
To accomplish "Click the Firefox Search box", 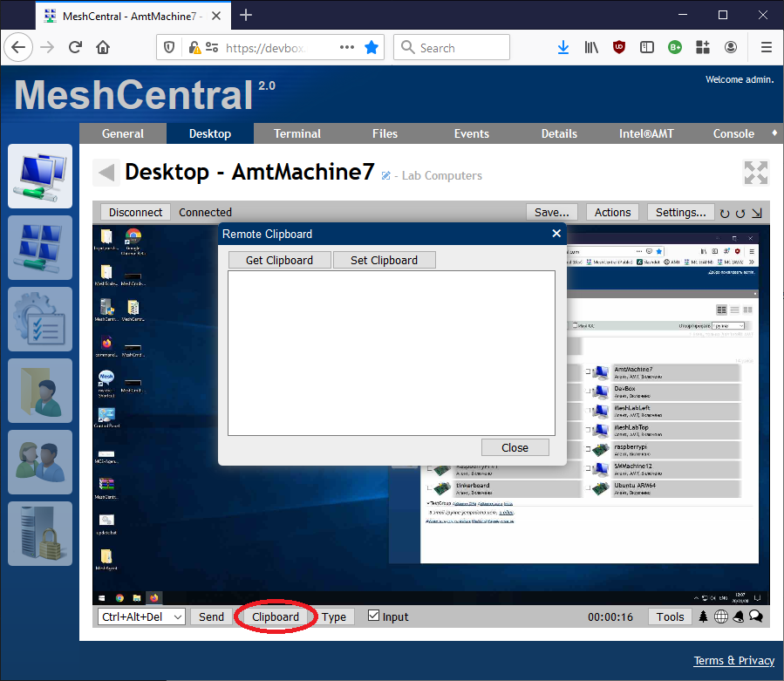I will pos(452,47).
